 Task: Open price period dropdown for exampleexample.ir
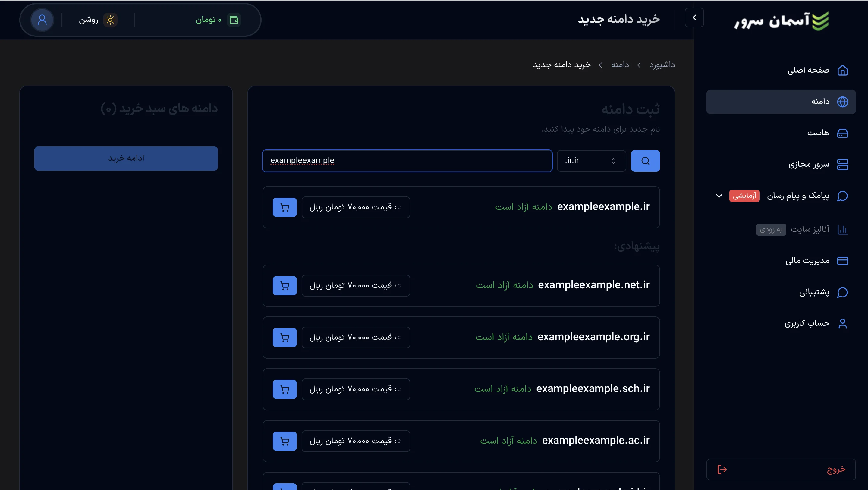(356, 207)
